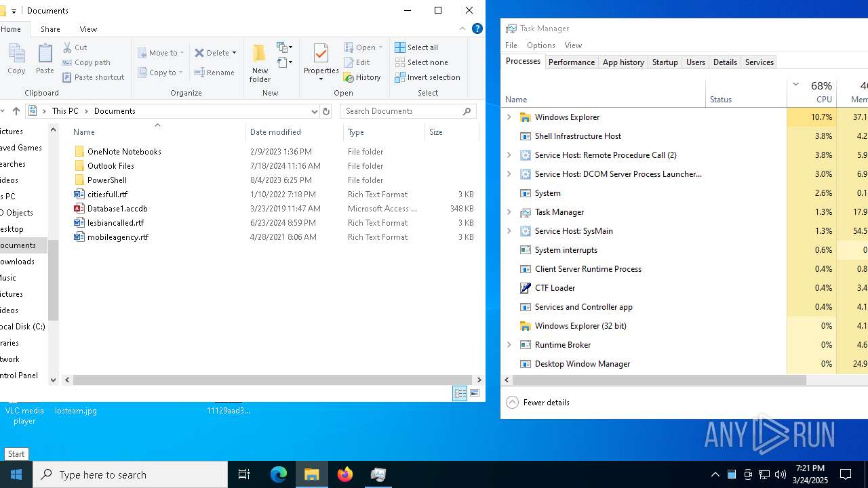Open Move to dropdown
The width and height of the screenshot is (868, 488).
161,53
